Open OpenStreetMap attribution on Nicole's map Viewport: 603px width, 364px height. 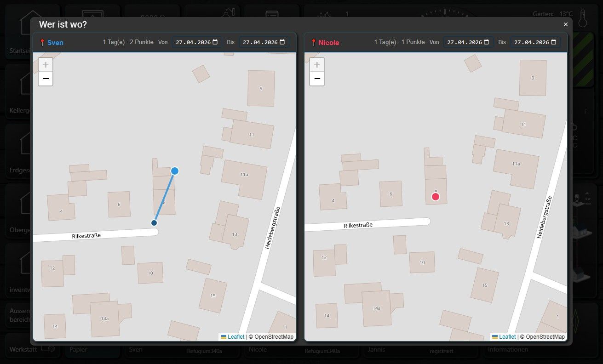pyautogui.click(x=545, y=337)
